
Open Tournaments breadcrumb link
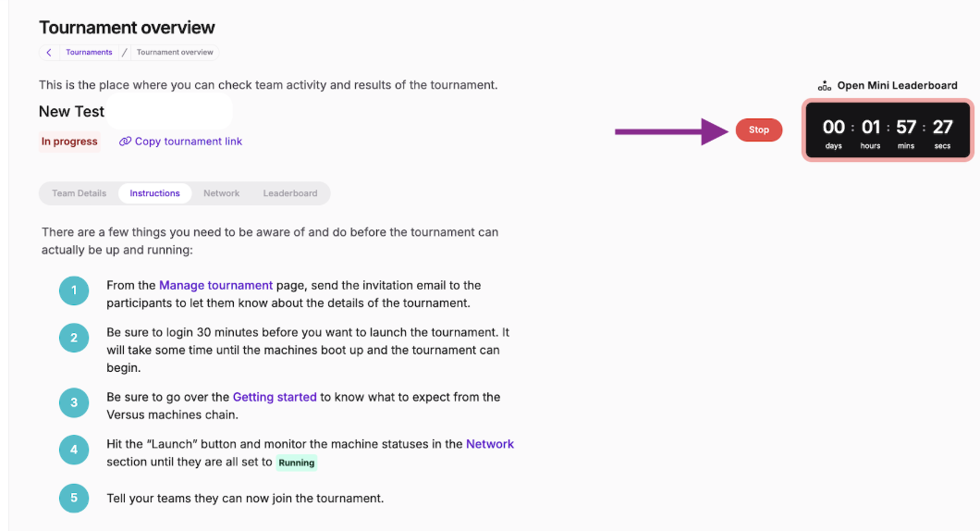tap(89, 53)
